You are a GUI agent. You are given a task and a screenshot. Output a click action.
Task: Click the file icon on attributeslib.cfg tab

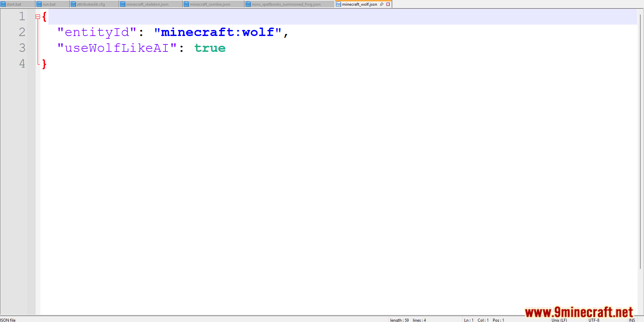point(73,4)
